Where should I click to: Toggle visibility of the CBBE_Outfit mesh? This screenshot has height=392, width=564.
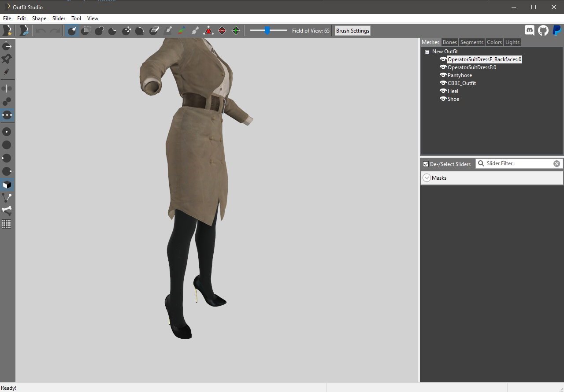pos(443,83)
